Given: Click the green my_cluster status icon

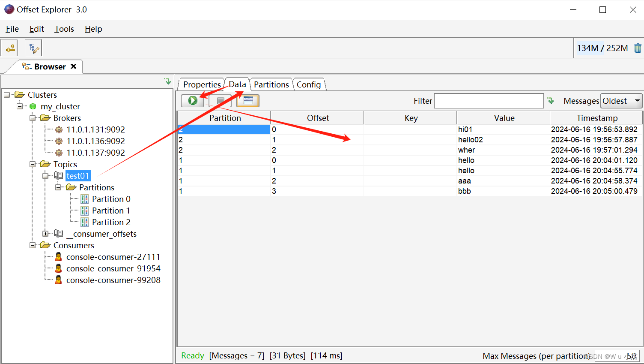Looking at the screenshot, I should [x=33, y=106].
